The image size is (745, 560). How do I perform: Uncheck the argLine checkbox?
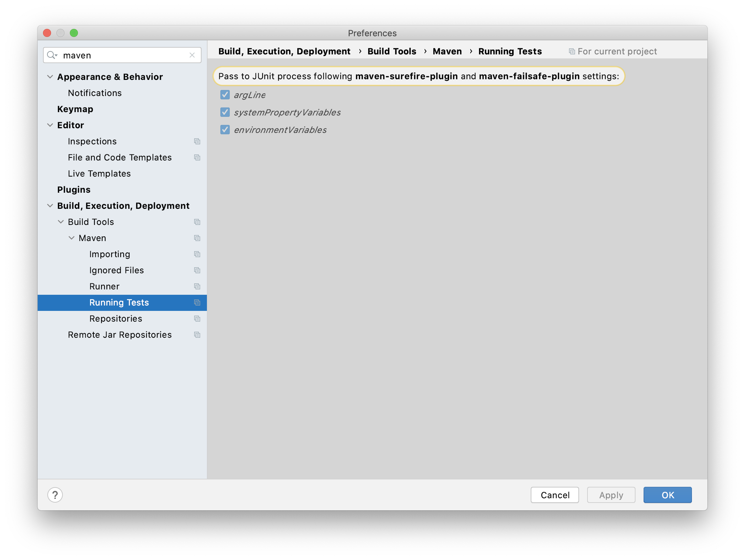click(225, 95)
